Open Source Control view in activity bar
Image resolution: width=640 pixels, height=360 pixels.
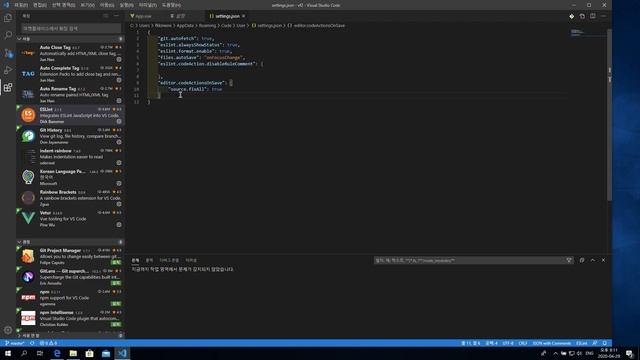point(8,53)
